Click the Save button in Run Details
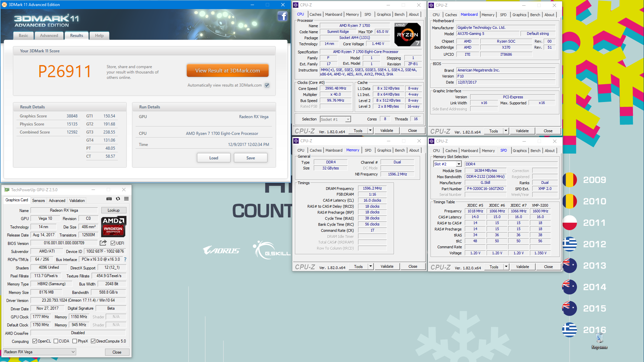Image resolution: width=644 pixels, height=362 pixels. tap(251, 158)
